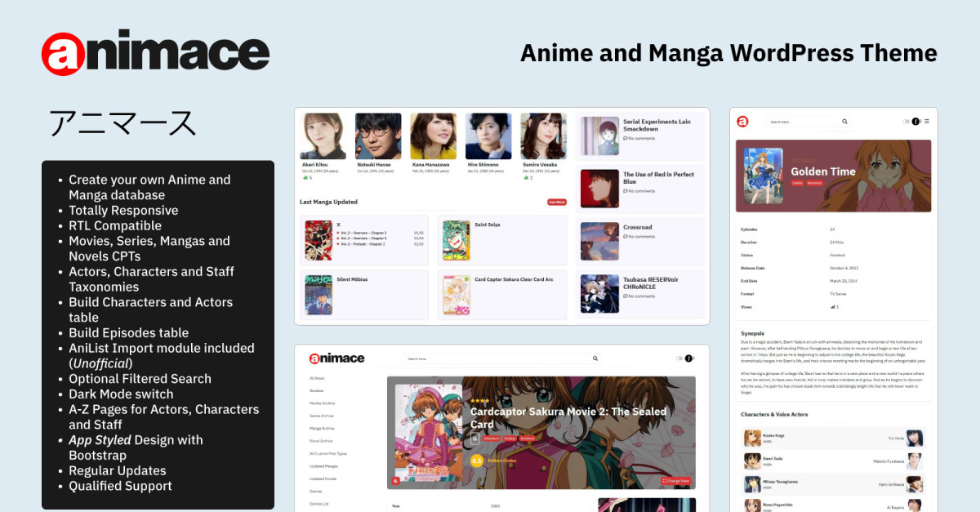Open Manga Archive in the sidebar menu
The width and height of the screenshot is (980, 512).
321,428
